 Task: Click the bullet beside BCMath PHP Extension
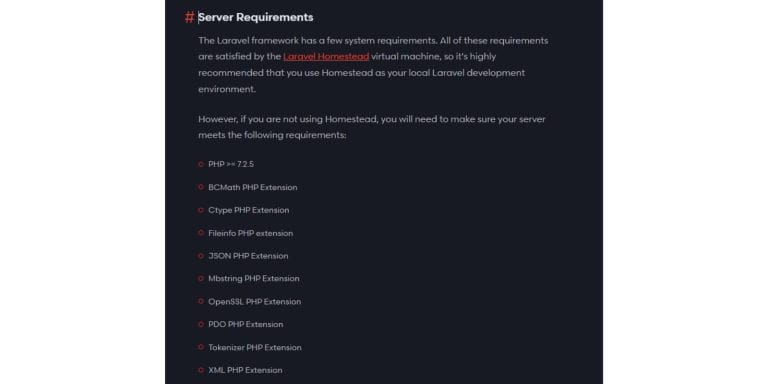[201, 187]
